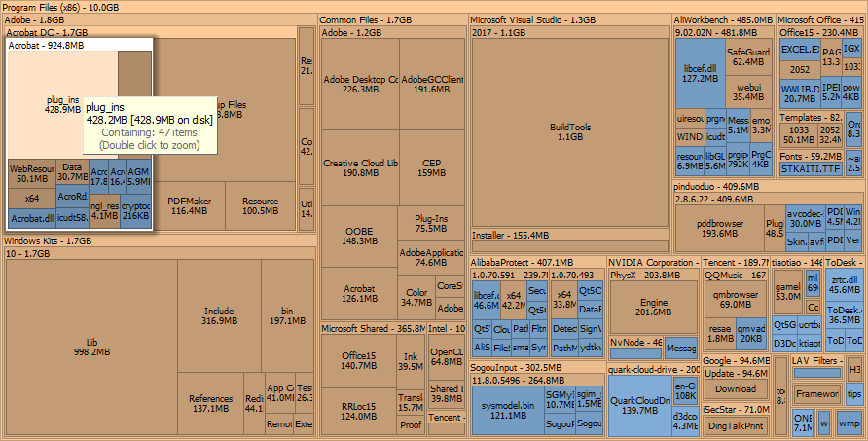Viewport: 868px width, 441px height.
Task: Click the App Certification 41.0MB block
Action: click(x=279, y=392)
